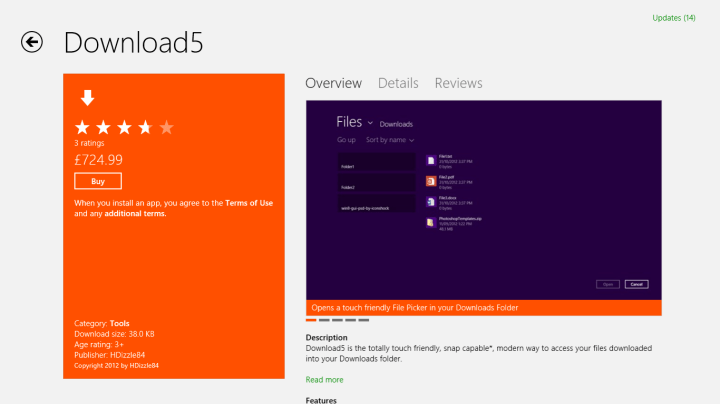Click the File3.pdf icon in the screenshot

(x=430, y=181)
